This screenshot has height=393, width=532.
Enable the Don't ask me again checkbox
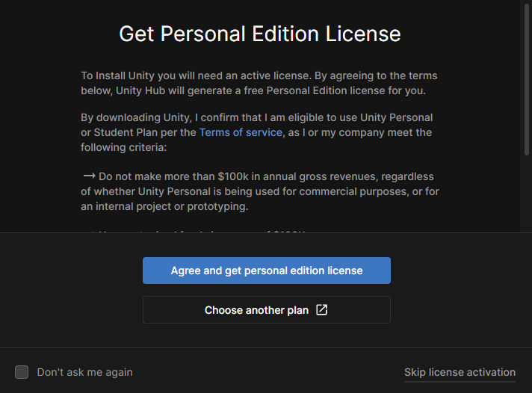coord(22,372)
